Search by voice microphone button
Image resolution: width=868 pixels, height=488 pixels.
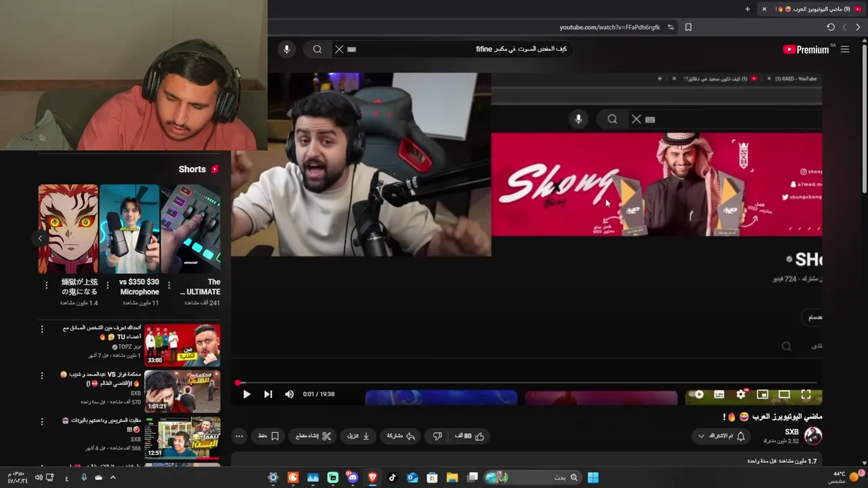point(287,49)
